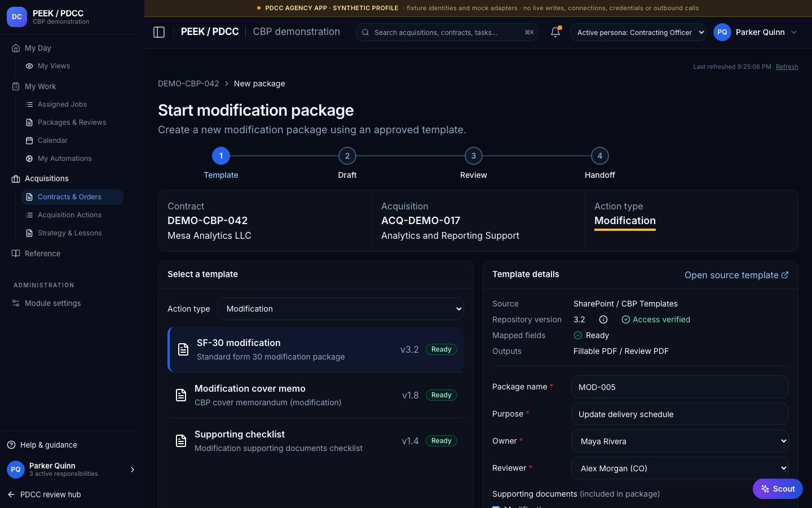
Task: Click the Assigned Jobs list icon
Action: pos(29,104)
